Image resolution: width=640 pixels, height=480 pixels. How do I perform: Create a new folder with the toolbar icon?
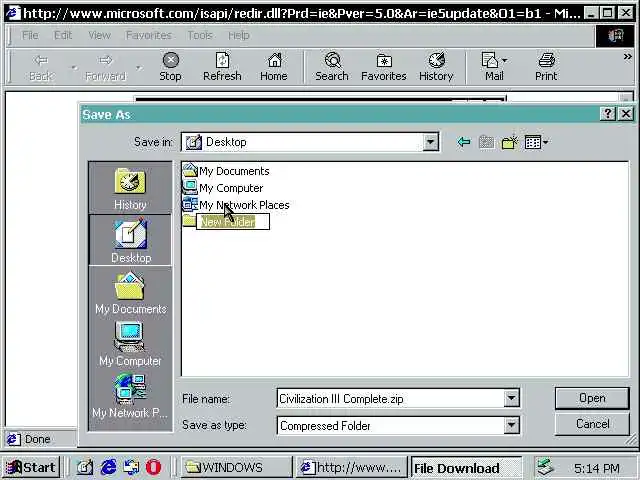pyautogui.click(x=509, y=142)
